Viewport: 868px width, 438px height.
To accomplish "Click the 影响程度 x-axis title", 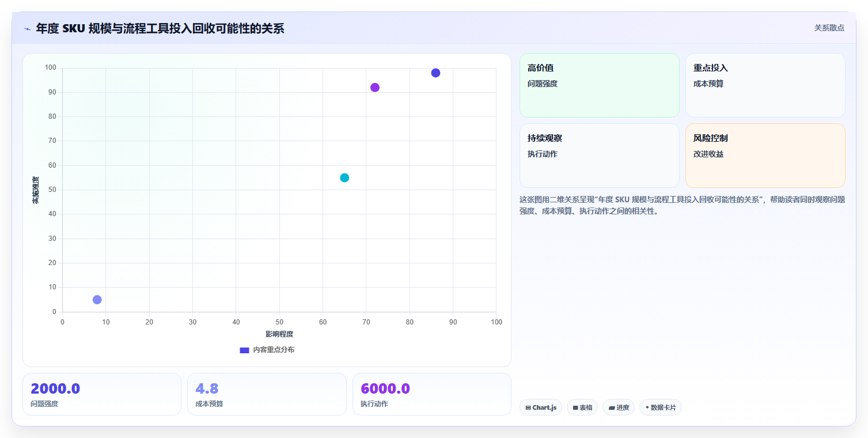I will (279, 334).
